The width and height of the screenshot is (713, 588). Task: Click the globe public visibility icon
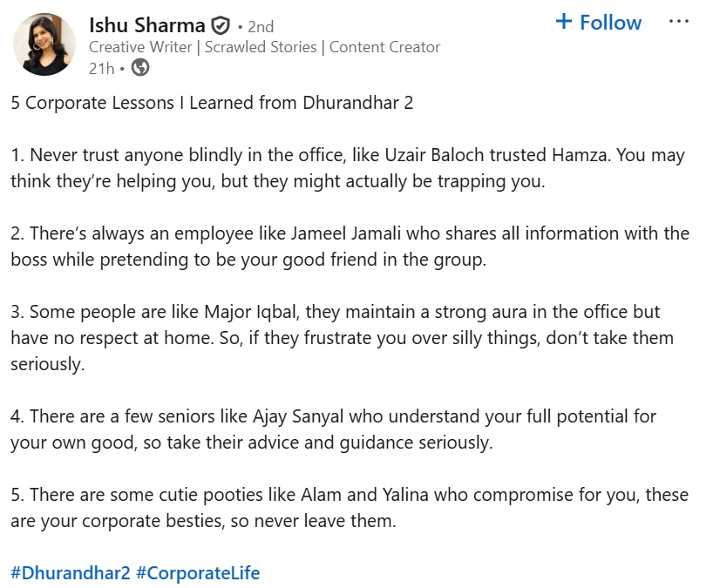(x=139, y=67)
